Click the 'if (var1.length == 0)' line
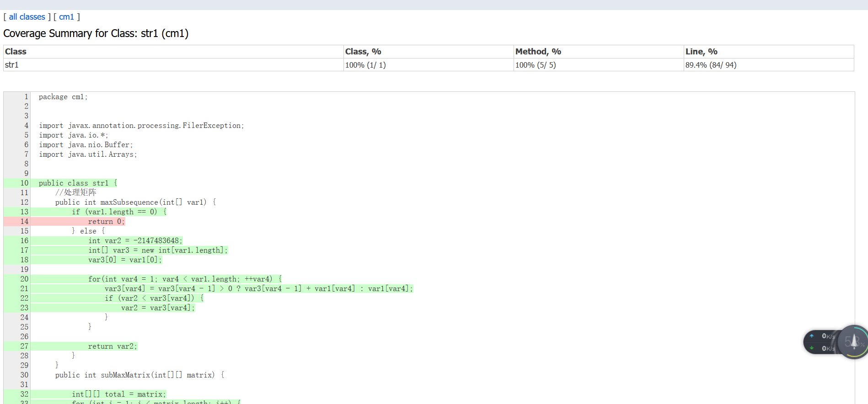 point(119,212)
